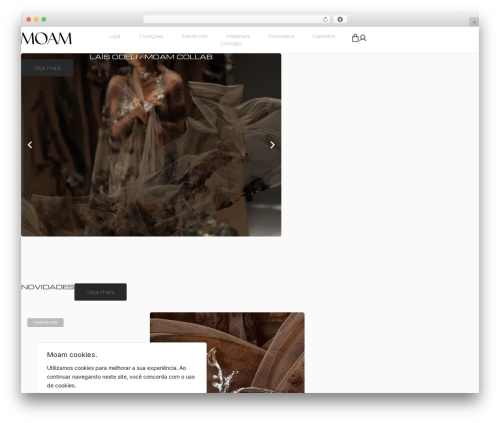Reload page icon in address bar

pos(325,19)
